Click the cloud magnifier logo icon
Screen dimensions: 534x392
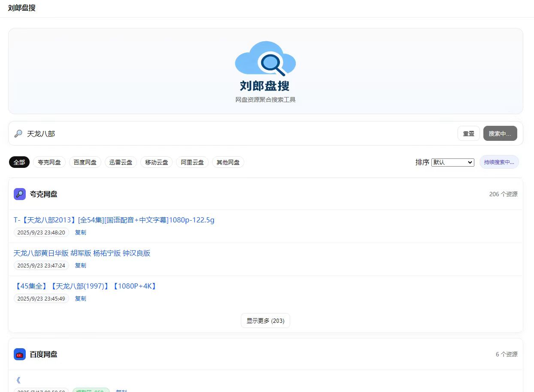(265, 59)
